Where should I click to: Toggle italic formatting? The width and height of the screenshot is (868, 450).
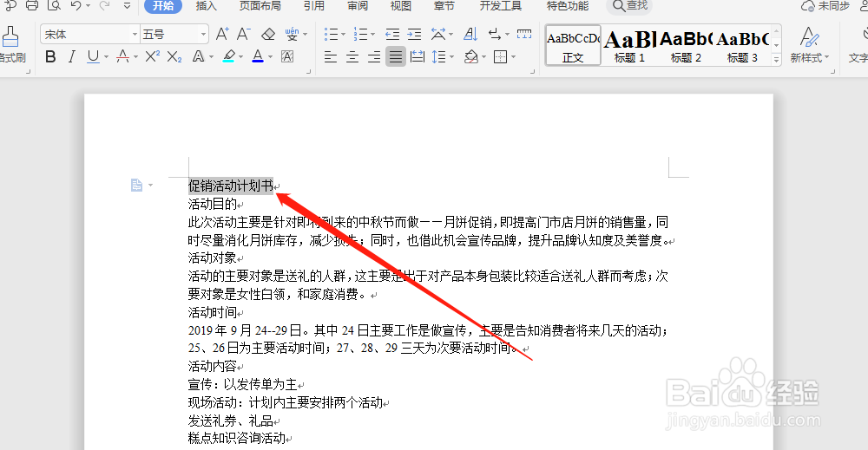click(x=71, y=56)
